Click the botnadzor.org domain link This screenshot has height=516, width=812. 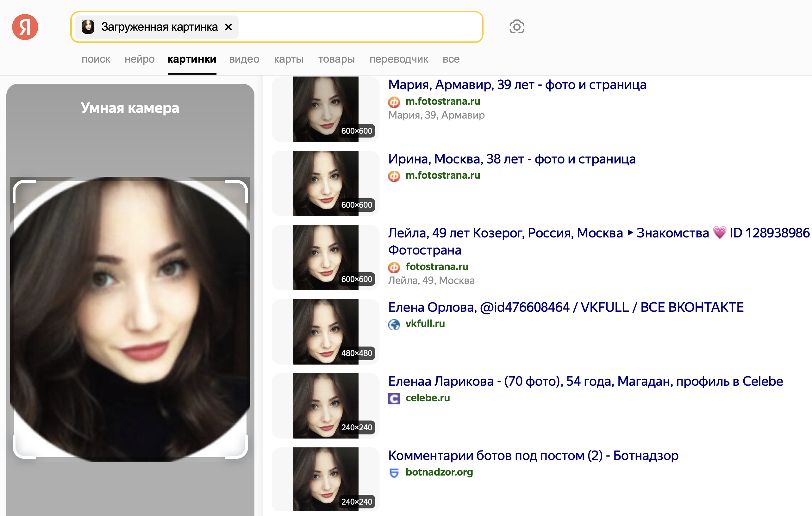(x=439, y=472)
